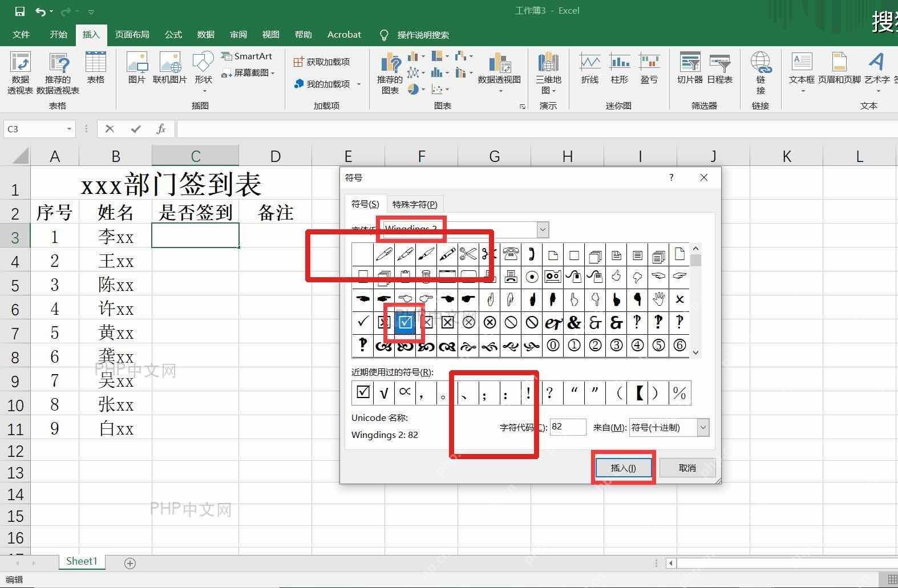Select the telephone symbol in grid
898x588 pixels.
(x=511, y=254)
